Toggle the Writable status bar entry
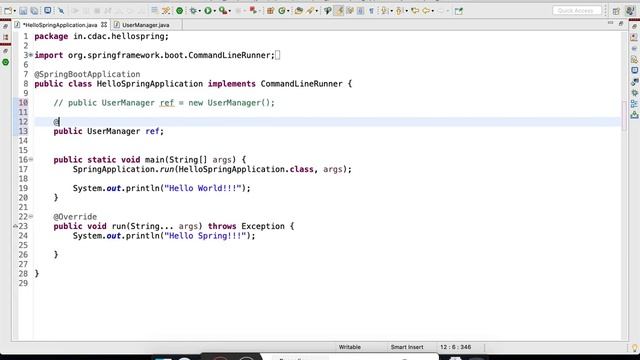This screenshot has height=360, width=640. [349, 347]
